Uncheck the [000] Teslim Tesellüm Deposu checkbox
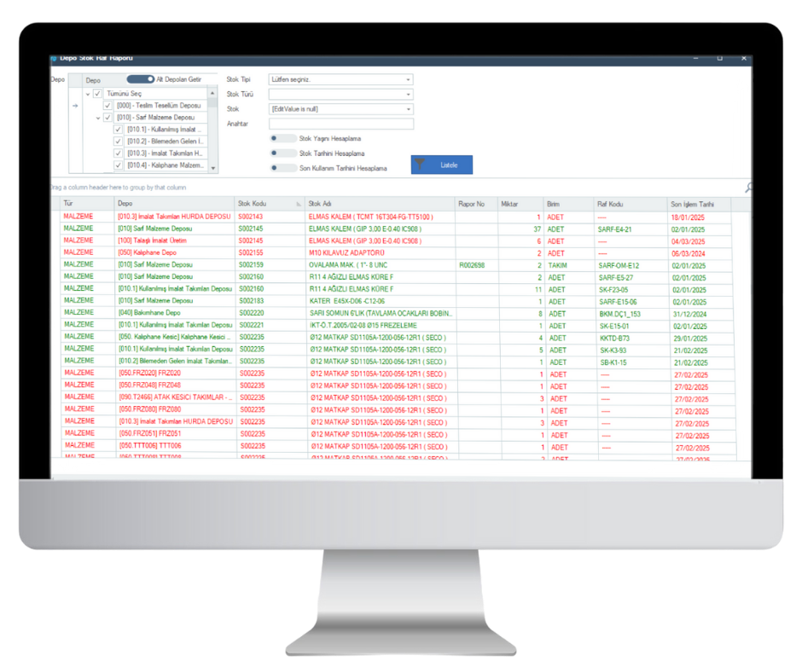The image size is (802, 672). click(108, 105)
